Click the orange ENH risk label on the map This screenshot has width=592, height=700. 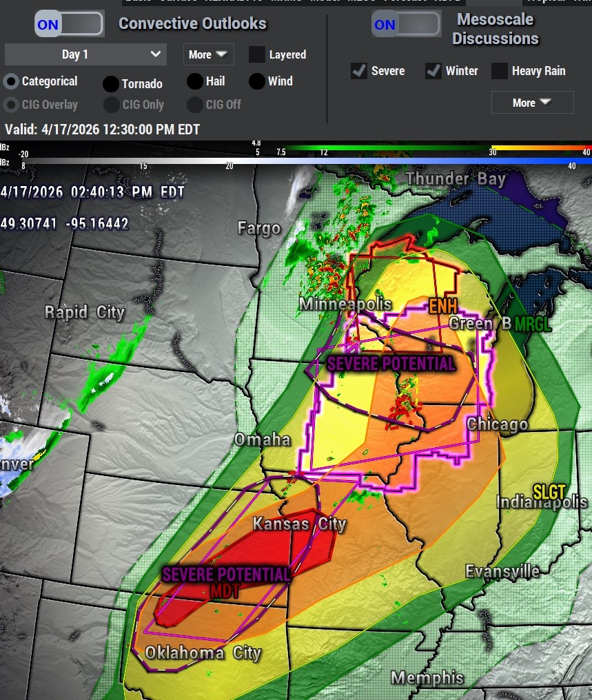[x=442, y=306]
